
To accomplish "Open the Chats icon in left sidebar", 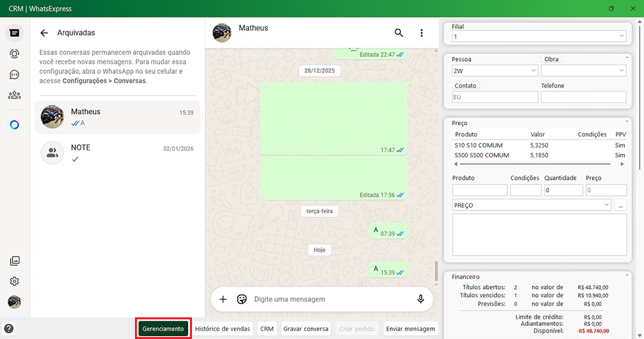I will pyautogui.click(x=14, y=33).
